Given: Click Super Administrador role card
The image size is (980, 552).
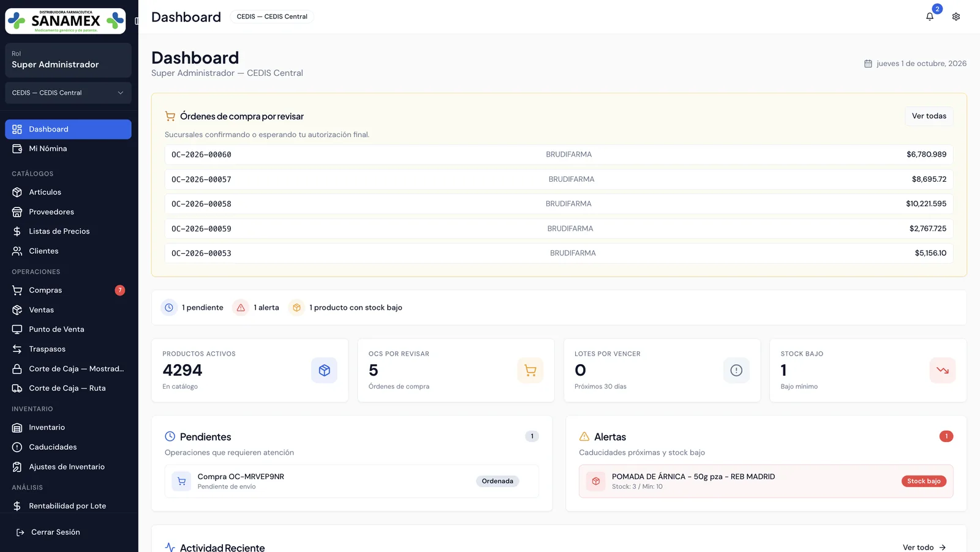Looking at the screenshot, I should point(68,60).
